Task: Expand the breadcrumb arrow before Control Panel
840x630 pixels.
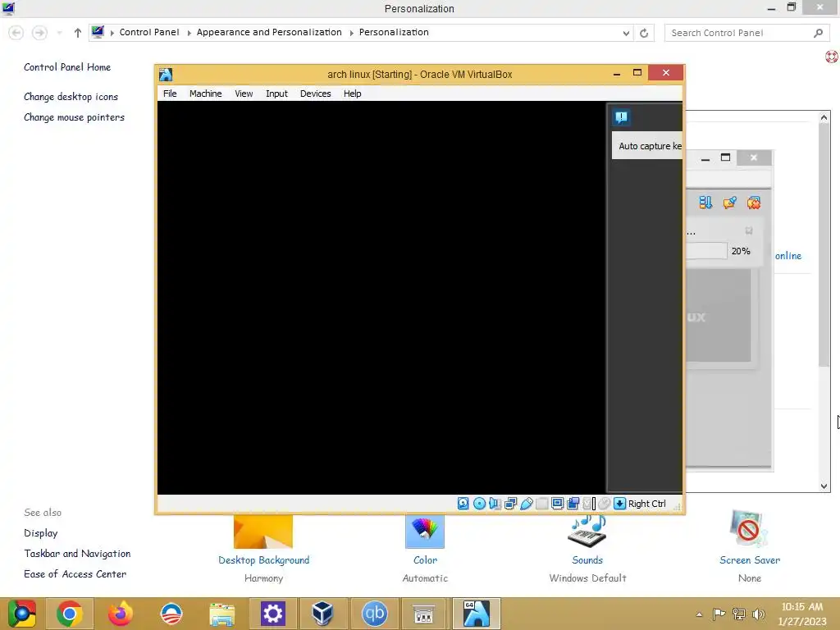Action: (x=112, y=33)
